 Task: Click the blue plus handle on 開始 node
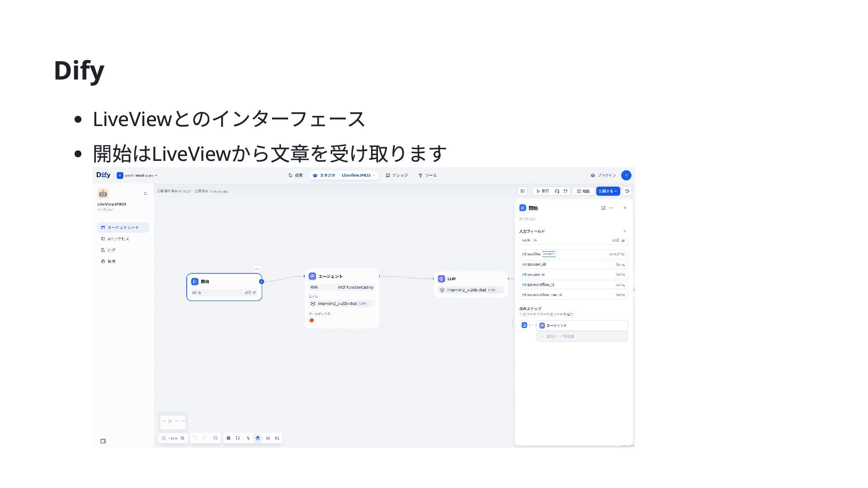pos(261,282)
